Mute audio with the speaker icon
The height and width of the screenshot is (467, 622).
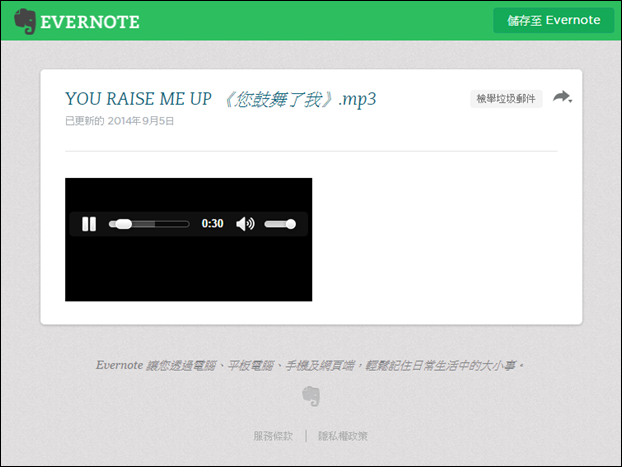(245, 224)
